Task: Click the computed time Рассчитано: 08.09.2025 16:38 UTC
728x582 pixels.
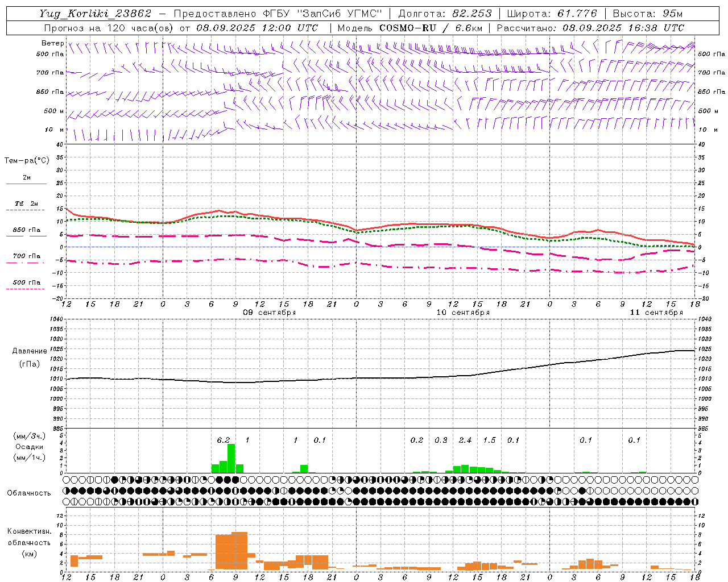Action: point(591,28)
